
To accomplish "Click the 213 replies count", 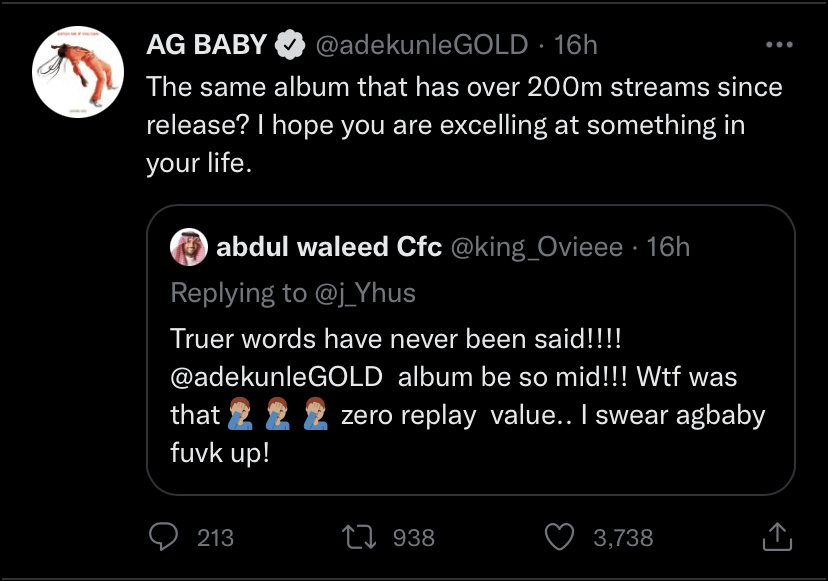I will click(215, 538).
